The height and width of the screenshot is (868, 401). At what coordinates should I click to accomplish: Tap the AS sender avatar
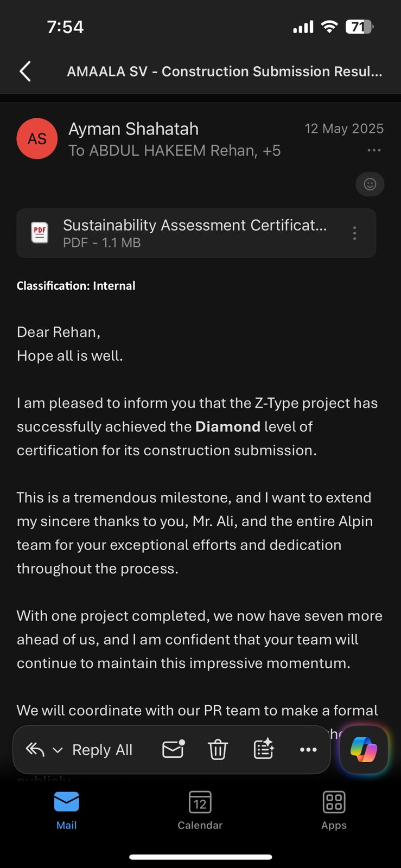(x=37, y=139)
